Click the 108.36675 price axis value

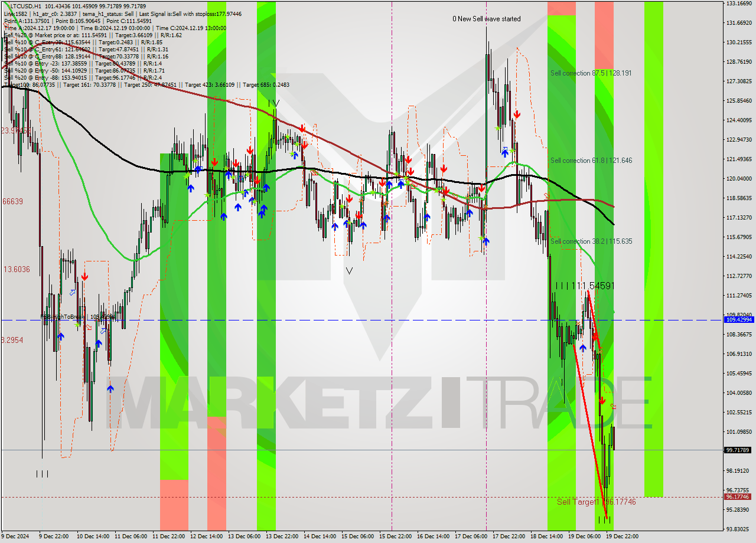click(x=739, y=334)
